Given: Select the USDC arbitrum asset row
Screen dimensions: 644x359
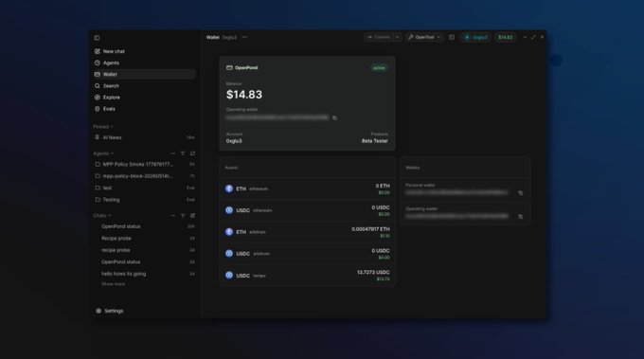Looking at the screenshot, I should click(307, 254).
